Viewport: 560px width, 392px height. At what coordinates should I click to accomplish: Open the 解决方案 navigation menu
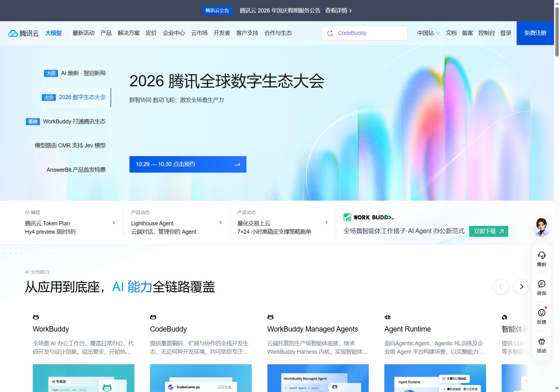pos(129,33)
